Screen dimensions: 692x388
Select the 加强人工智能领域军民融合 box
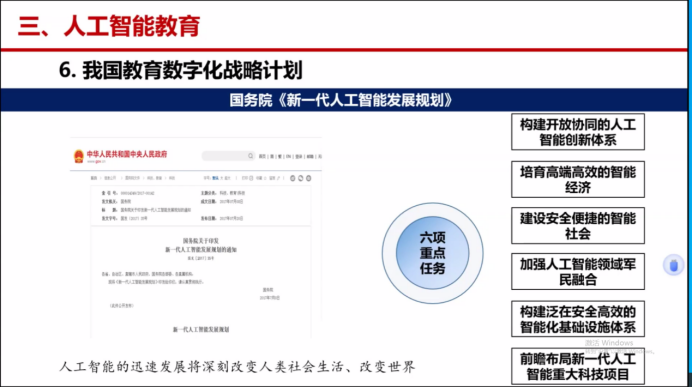(x=578, y=271)
